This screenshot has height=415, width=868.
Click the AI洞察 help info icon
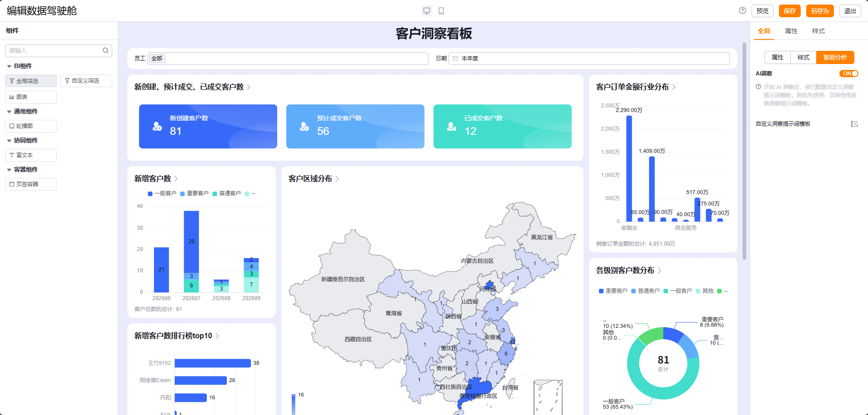[758, 87]
